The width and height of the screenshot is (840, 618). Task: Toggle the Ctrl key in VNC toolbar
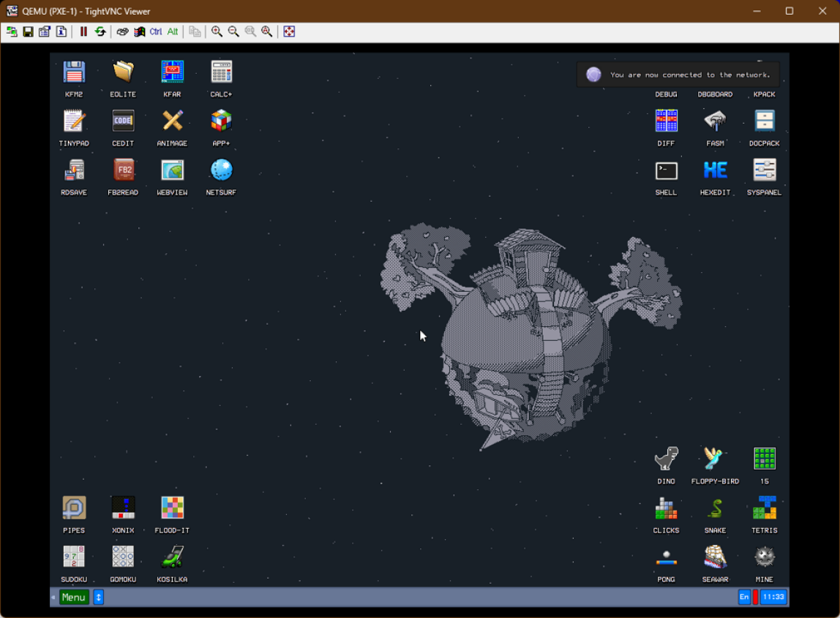coord(156,31)
